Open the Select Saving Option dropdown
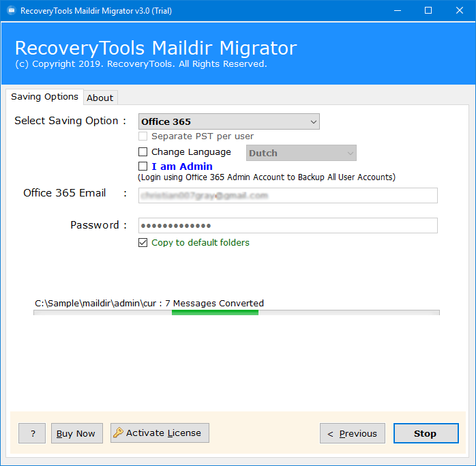 pyautogui.click(x=229, y=121)
